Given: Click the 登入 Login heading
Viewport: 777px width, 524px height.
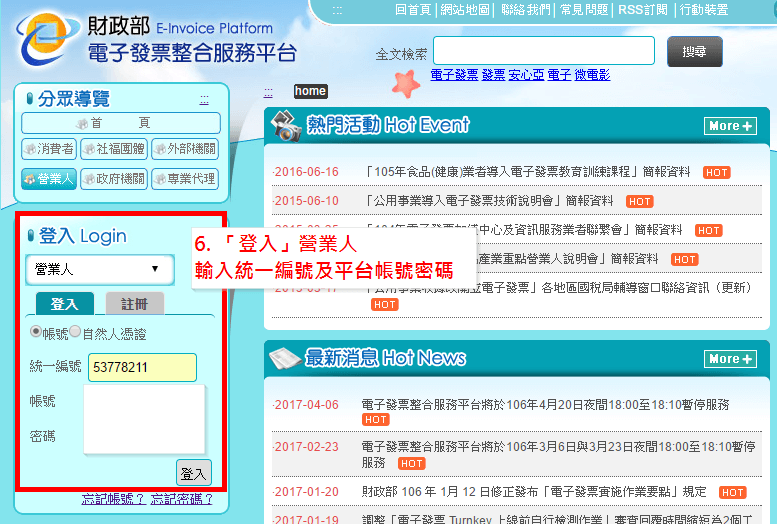Looking at the screenshot, I should tap(83, 236).
